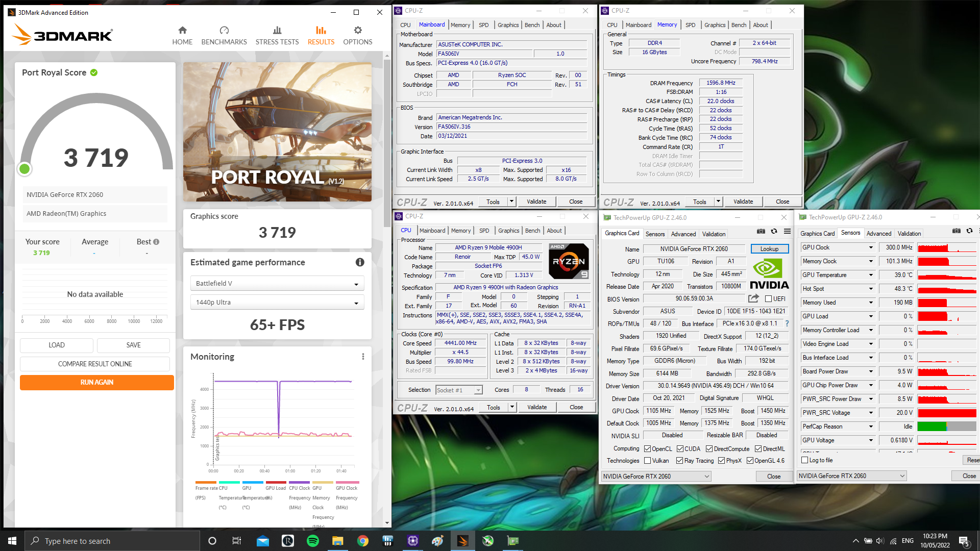Click the camera icon in the GPU-Z Sensors window
This screenshot has width=980, height=551.
point(957,231)
